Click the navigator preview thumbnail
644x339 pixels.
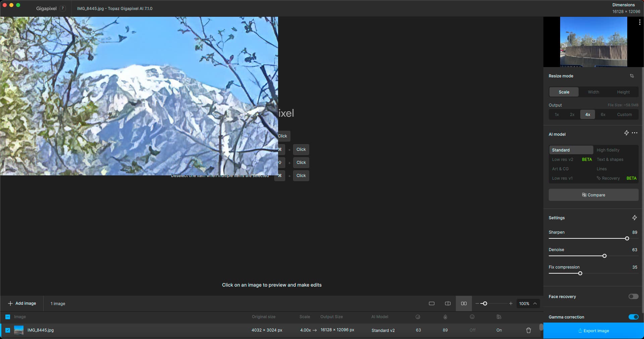tap(593, 42)
